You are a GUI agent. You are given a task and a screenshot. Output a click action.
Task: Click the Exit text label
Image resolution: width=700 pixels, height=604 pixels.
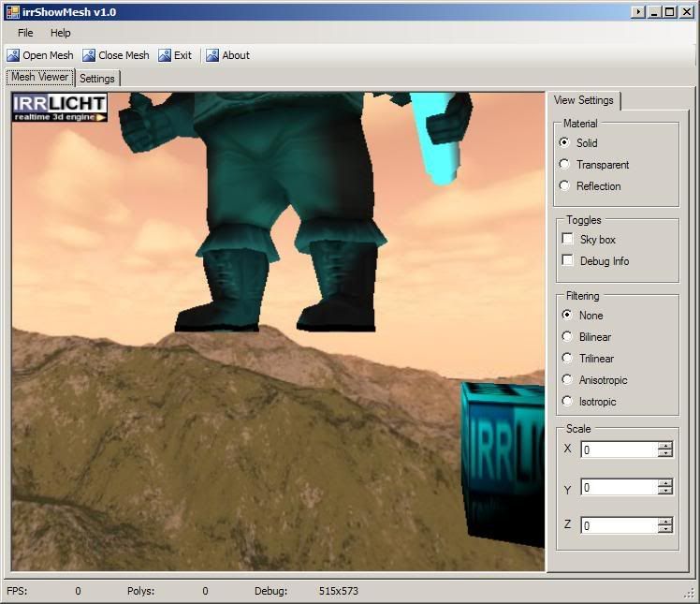[182, 55]
